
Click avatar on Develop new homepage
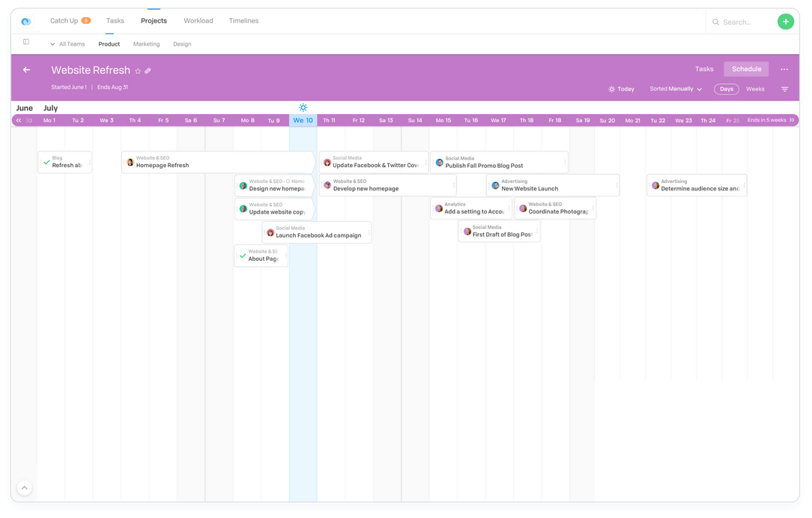pos(327,185)
